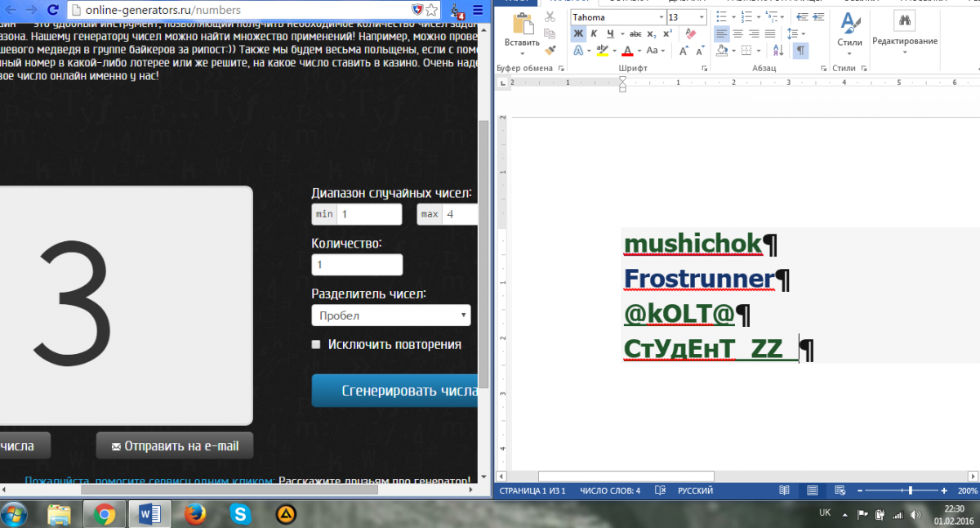This screenshot has height=528, width=980.
Task: Click the Chrome forward arrow button
Action: click(x=31, y=11)
